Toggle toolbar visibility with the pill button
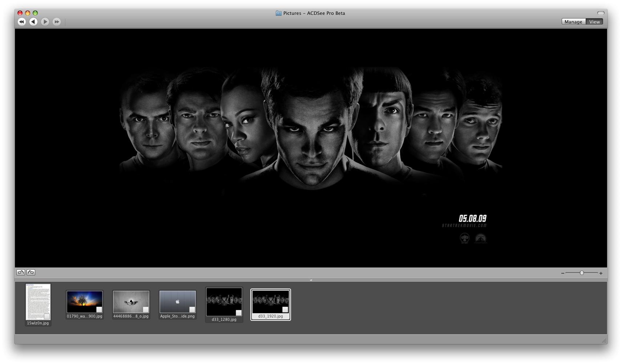The width and height of the screenshot is (622, 364). point(601,13)
